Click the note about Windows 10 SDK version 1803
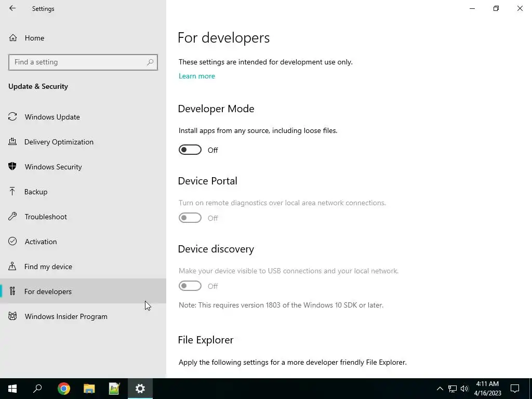Viewport: 532px width, 399px height. (281, 305)
